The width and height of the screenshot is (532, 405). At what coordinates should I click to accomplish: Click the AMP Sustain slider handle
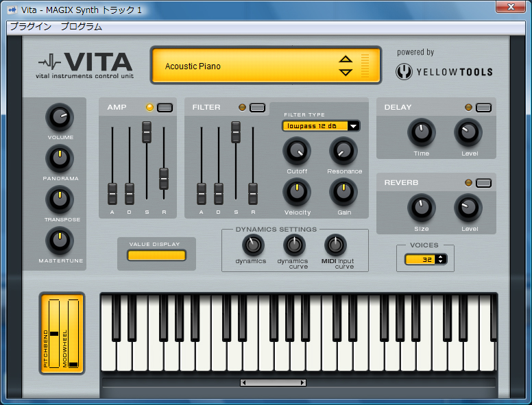(147, 132)
